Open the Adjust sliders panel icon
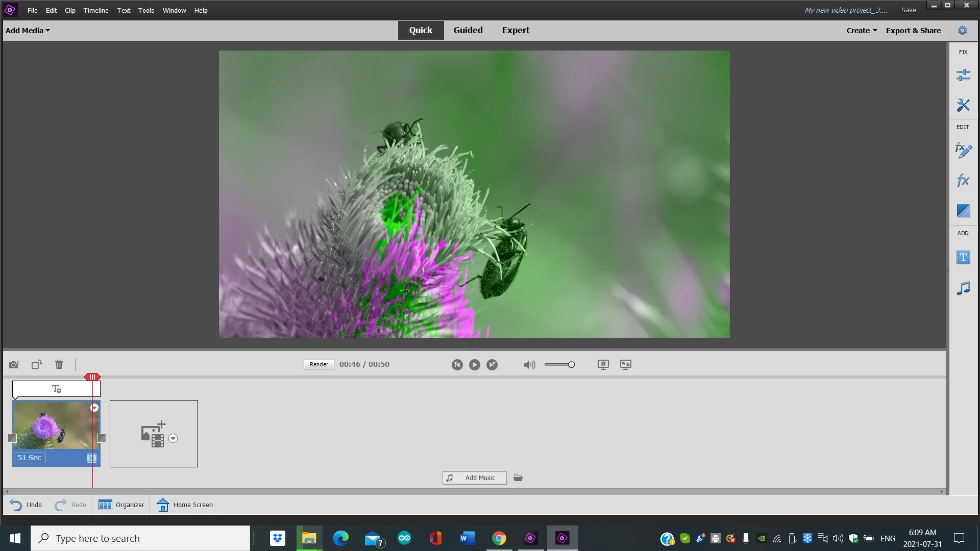Screen dimensions: 980x551 click(x=963, y=76)
